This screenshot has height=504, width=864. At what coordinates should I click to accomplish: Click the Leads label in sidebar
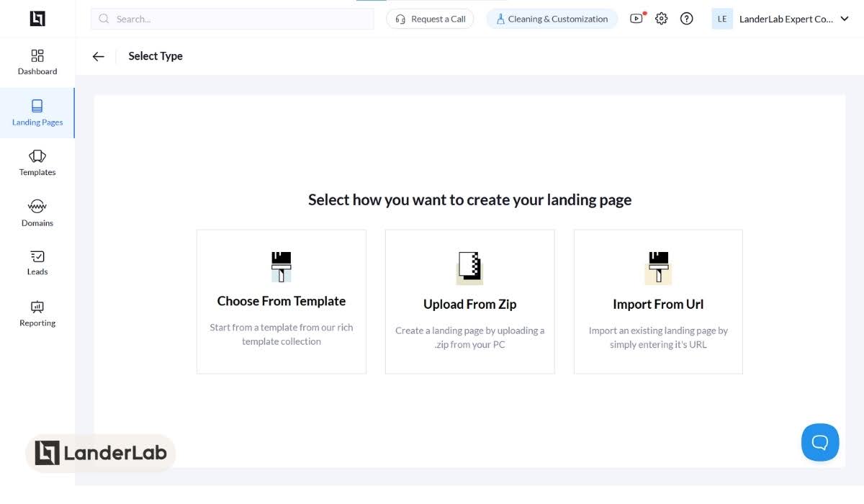click(x=37, y=272)
